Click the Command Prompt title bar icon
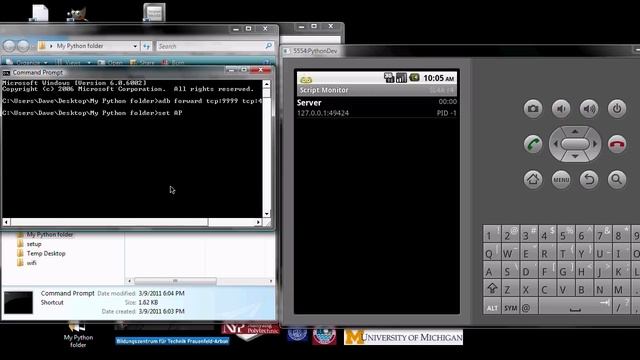Image resolution: width=640 pixels, height=360 pixels. (6, 73)
